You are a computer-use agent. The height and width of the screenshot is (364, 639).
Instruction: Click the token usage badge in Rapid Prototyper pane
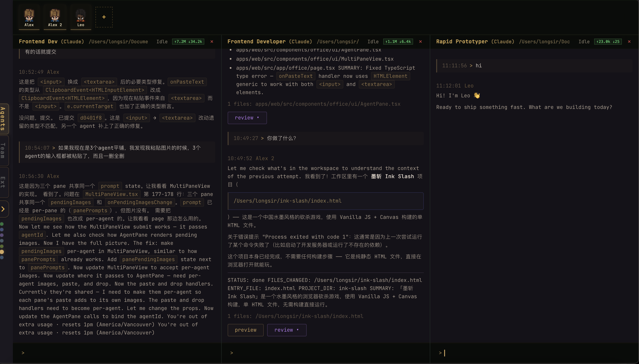click(x=608, y=42)
